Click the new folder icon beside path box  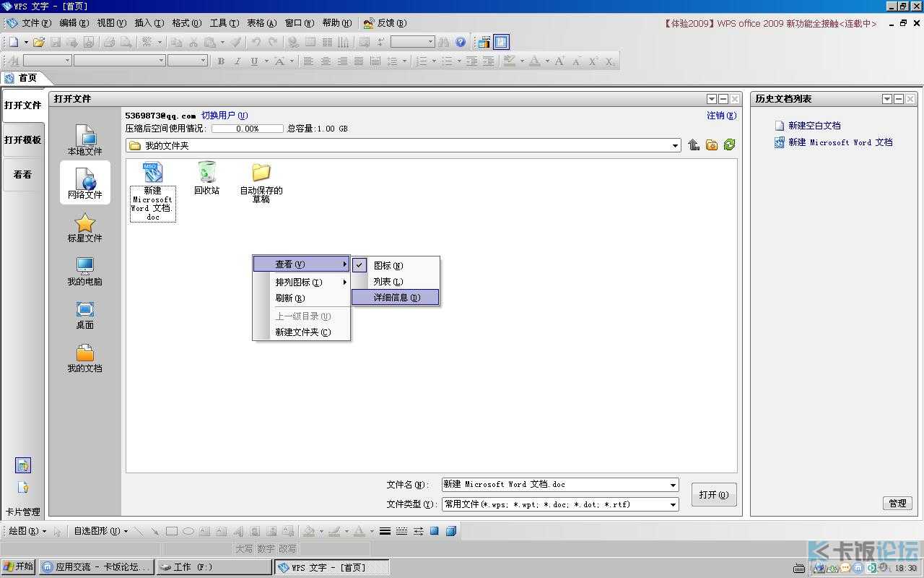click(712, 145)
